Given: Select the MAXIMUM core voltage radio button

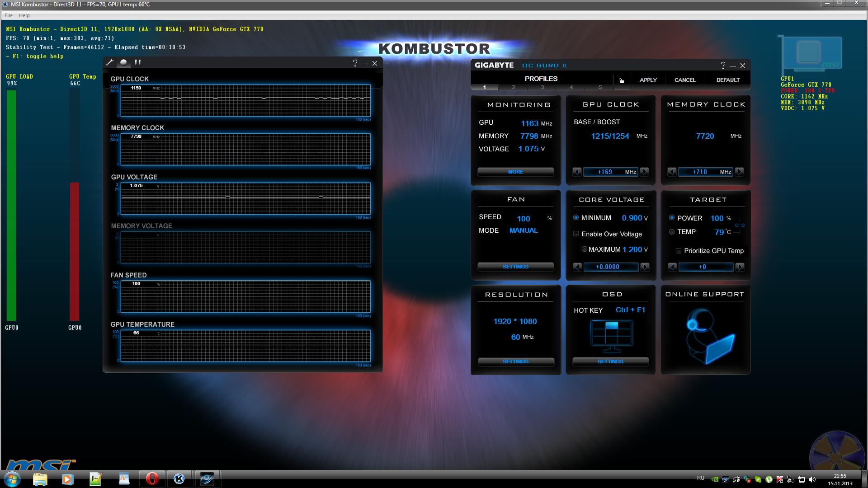Looking at the screenshot, I should tap(584, 249).
